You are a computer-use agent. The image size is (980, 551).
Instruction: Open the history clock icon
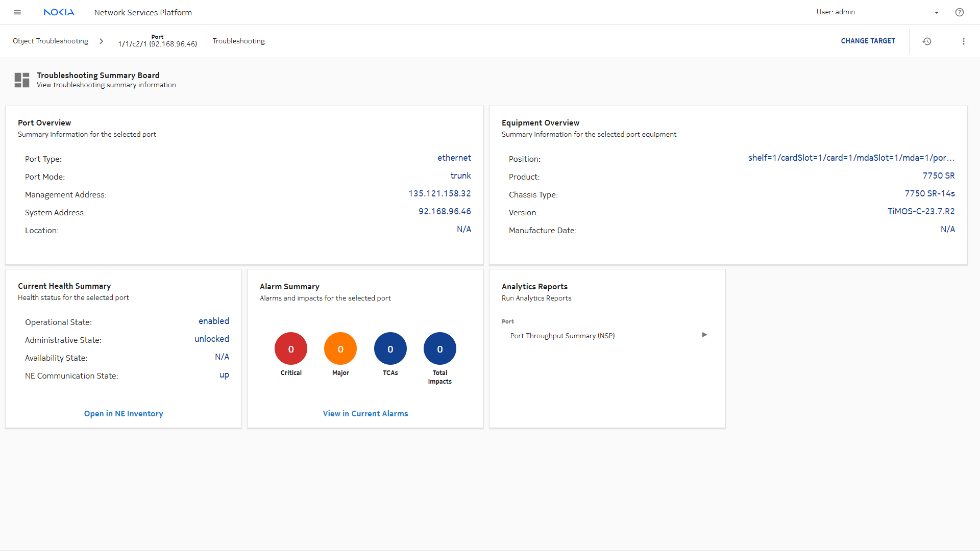click(x=927, y=41)
